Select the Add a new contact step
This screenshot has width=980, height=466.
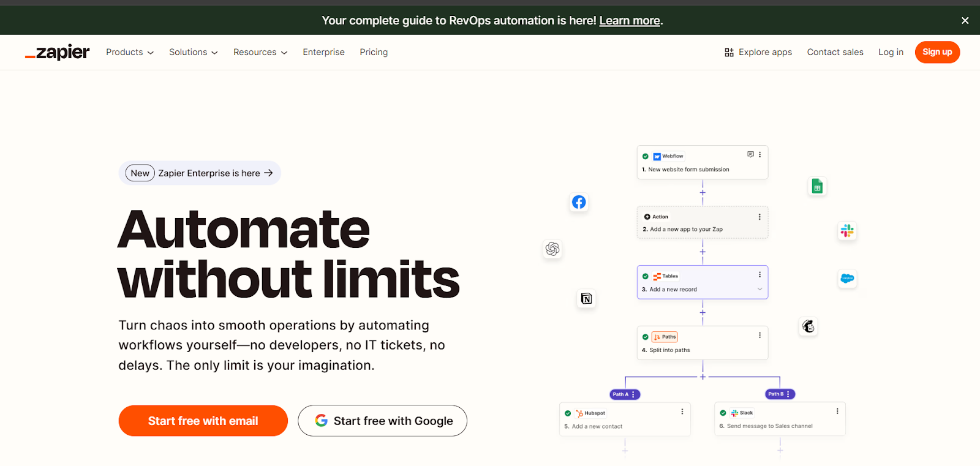pyautogui.click(x=625, y=419)
